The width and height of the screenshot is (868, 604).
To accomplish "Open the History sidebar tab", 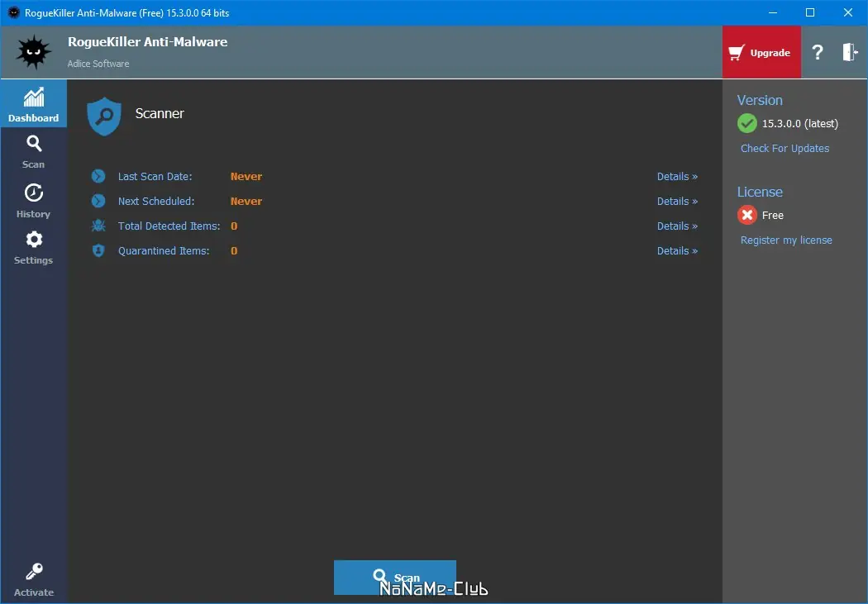I will 33,200.
